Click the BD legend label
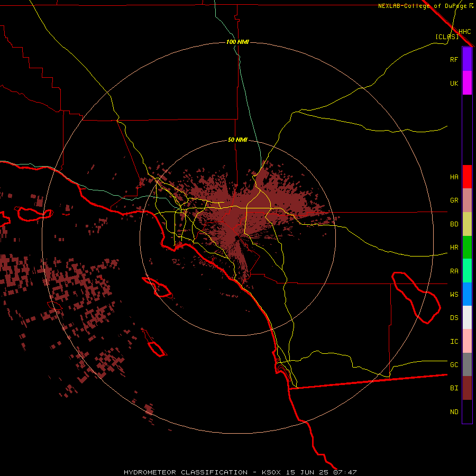 pos(454,224)
